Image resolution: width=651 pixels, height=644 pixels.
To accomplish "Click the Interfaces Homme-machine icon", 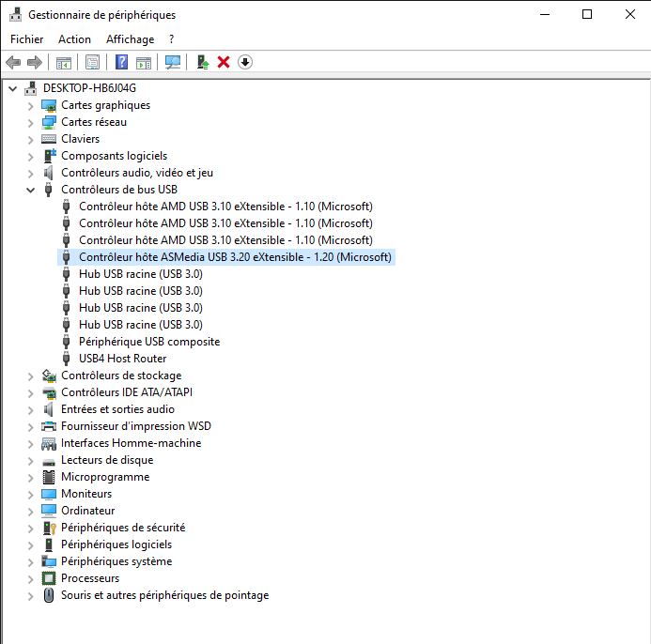I will 49,444.
